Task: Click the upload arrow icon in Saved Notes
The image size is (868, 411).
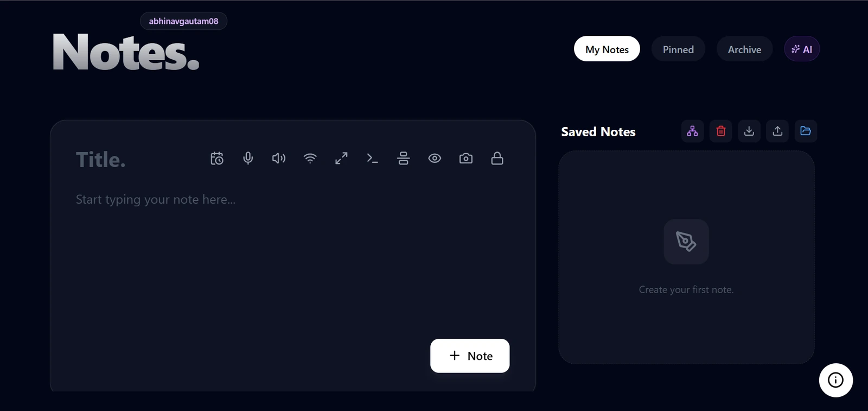Action: click(777, 131)
